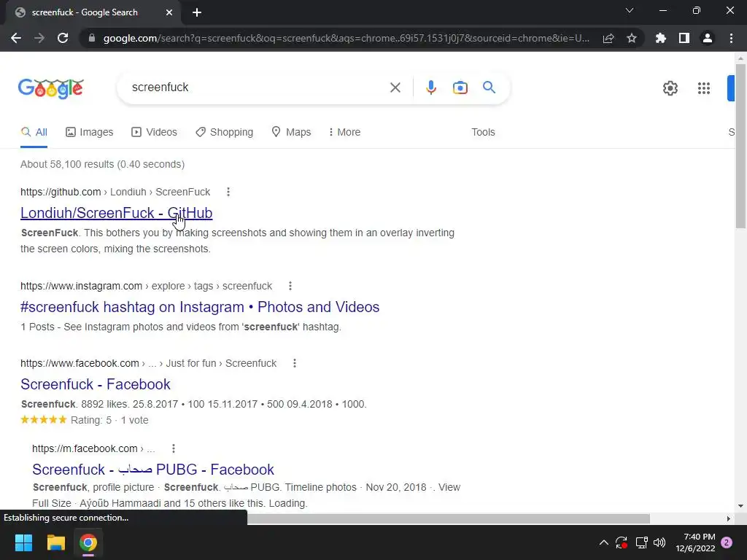This screenshot has height=560, width=747.
Task: Toggle the Chrome side panel
Action: coord(684,38)
